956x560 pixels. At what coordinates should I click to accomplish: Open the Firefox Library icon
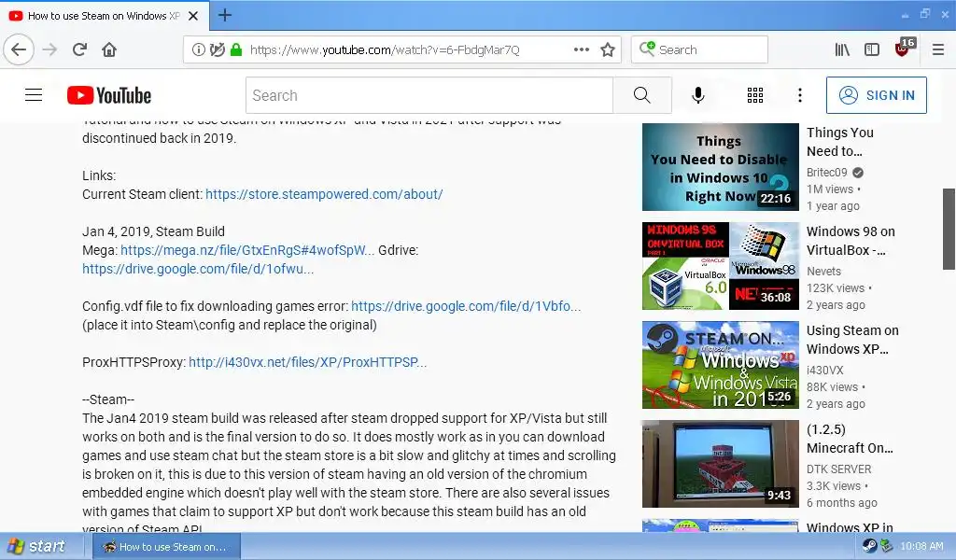tap(842, 49)
